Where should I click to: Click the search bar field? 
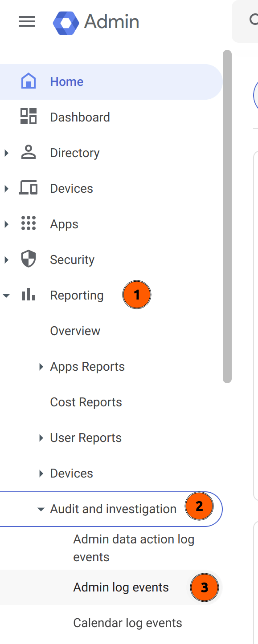click(245, 20)
